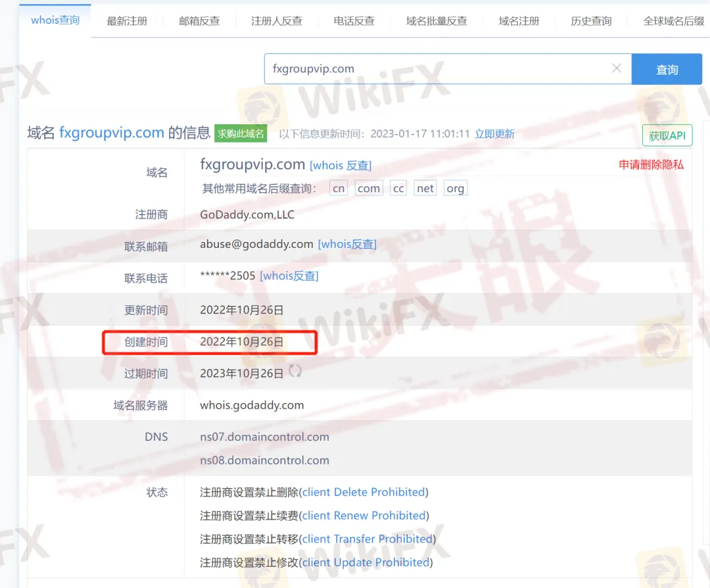Image resolution: width=710 pixels, height=588 pixels.
Task: Select the cn suffix option
Action: (x=339, y=188)
